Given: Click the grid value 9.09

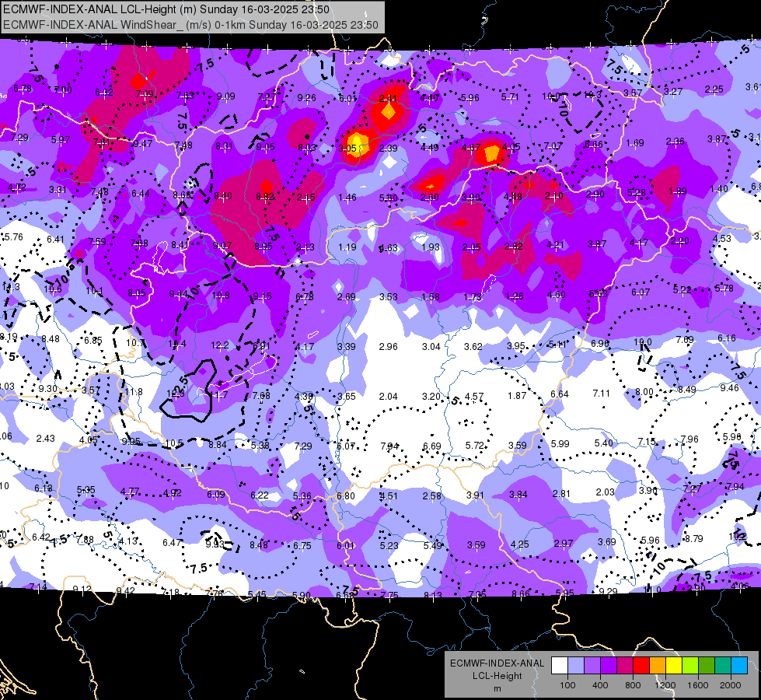Looking at the screenshot, I should coord(225,96).
